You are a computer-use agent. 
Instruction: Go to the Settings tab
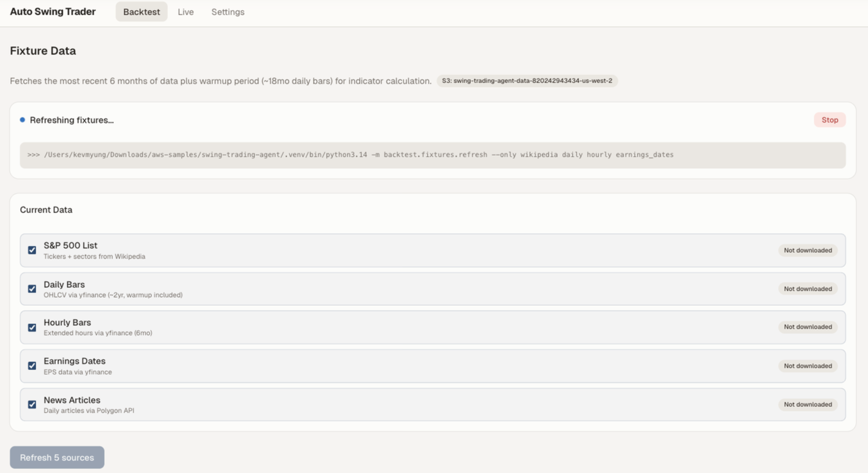pyautogui.click(x=228, y=12)
